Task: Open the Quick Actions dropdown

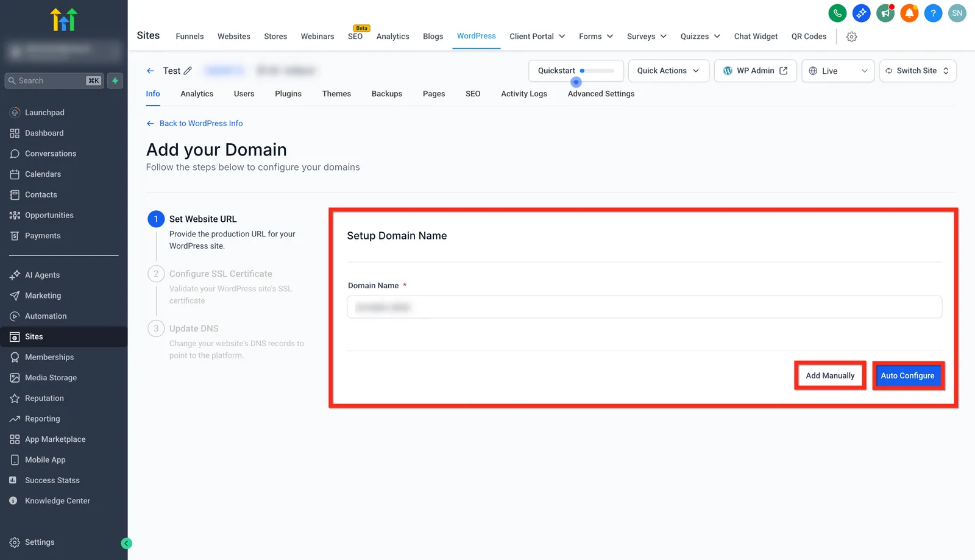Action: click(x=668, y=71)
